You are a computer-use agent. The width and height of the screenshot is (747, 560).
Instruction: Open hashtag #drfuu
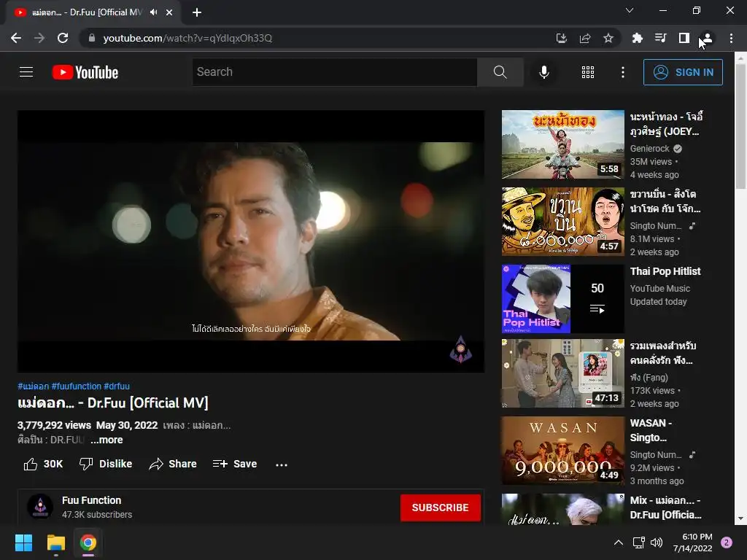(117, 386)
